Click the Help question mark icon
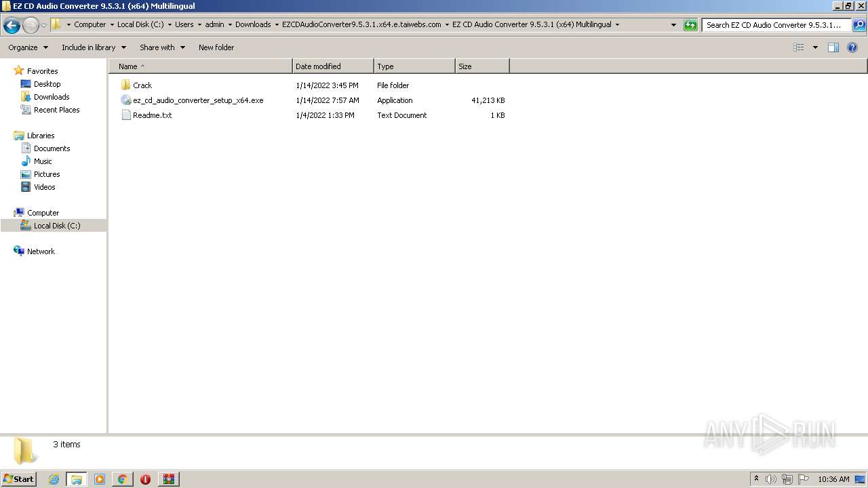868x488 pixels. (853, 47)
